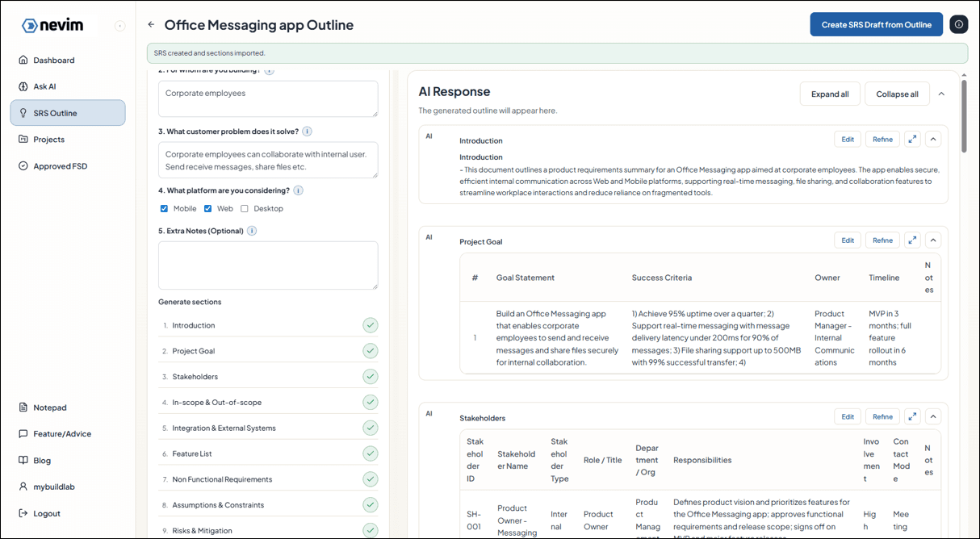This screenshot has height=539, width=980.
Task: Open the Dashboard page in sidebar
Action: point(53,61)
